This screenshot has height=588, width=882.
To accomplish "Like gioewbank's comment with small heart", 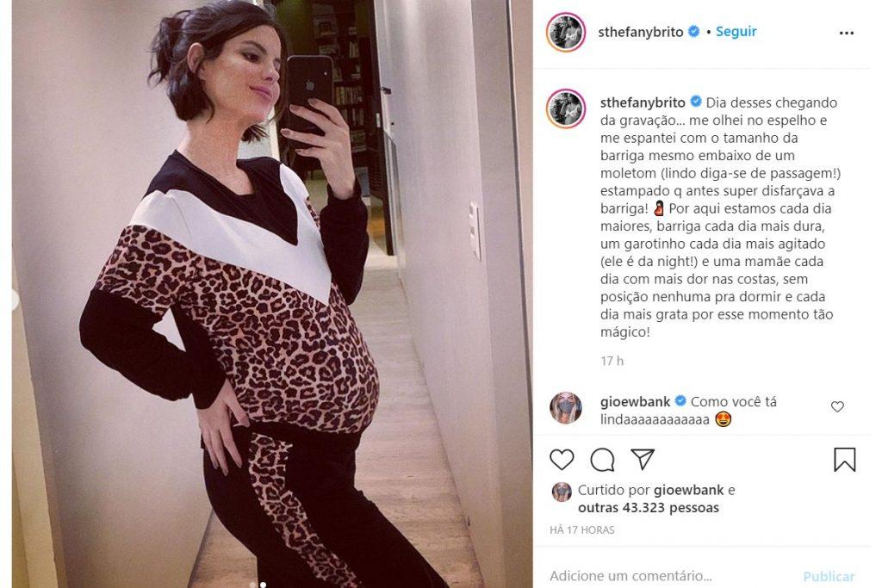I will pos(837,406).
